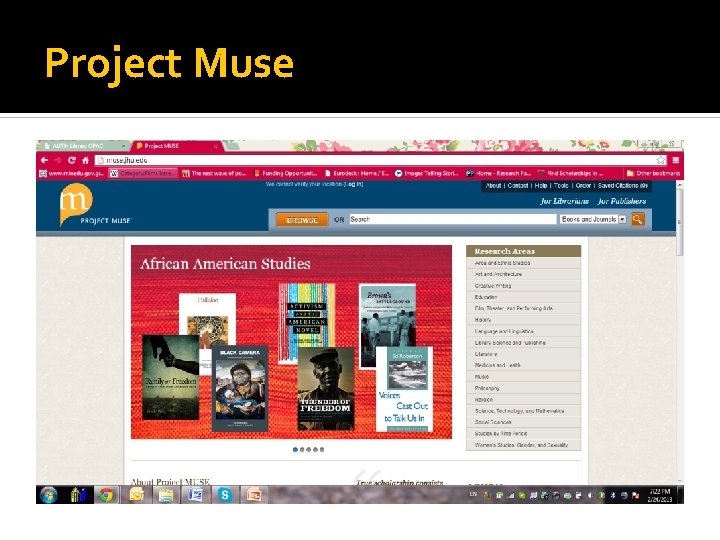Screen dimensions: 720x540
Task: Open the Eurodeck: Home bookmark
Action: [357, 173]
